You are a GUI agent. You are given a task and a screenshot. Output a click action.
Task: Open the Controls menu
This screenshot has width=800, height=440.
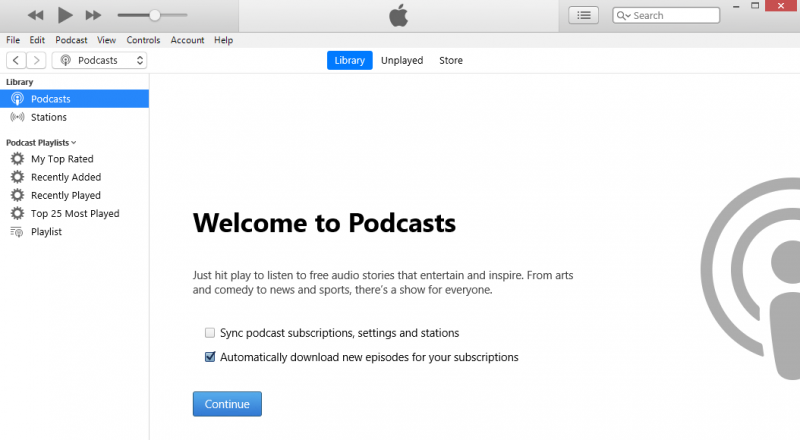143,40
